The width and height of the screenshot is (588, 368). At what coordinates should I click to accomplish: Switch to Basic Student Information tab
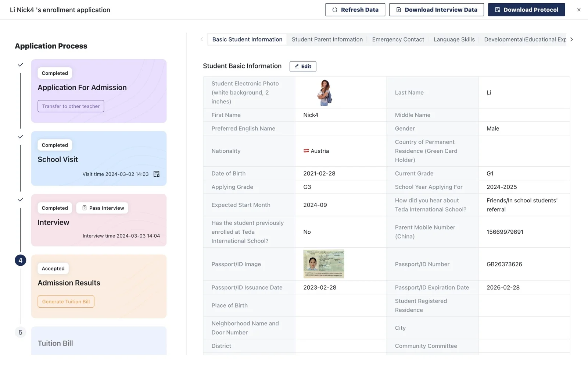coord(247,39)
